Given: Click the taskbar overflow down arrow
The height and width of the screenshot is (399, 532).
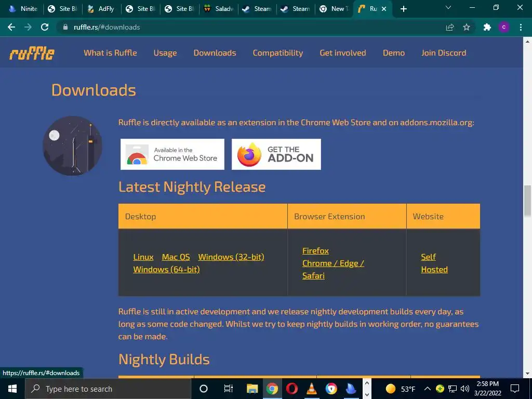Looking at the screenshot, I should [x=367, y=394].
